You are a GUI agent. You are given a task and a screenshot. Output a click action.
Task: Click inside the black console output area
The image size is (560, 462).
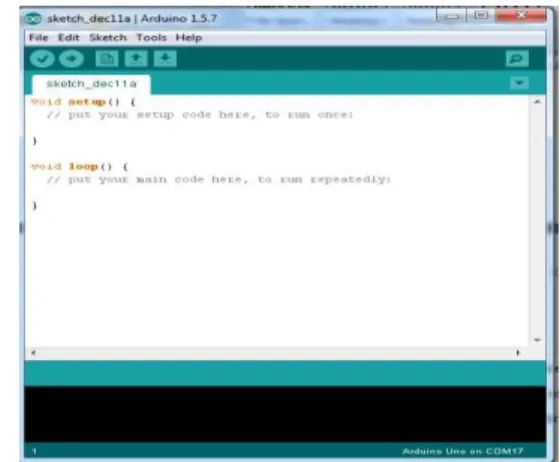285,414
